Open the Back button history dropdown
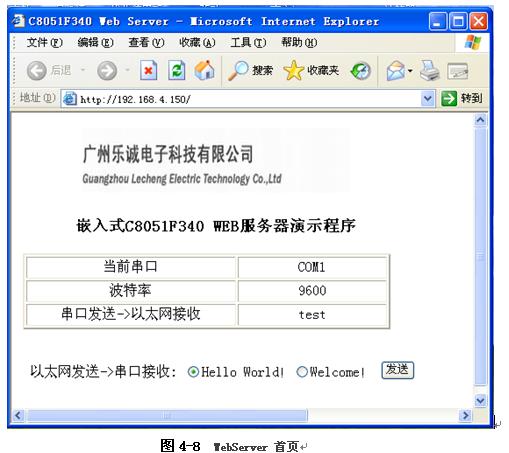 [83, 70]
